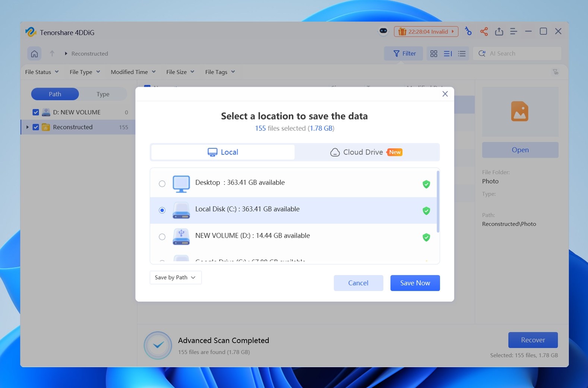The height and width of the screenshot is (388, 588).
Task: Click the Save Now button
Action: tap(415, 283)
